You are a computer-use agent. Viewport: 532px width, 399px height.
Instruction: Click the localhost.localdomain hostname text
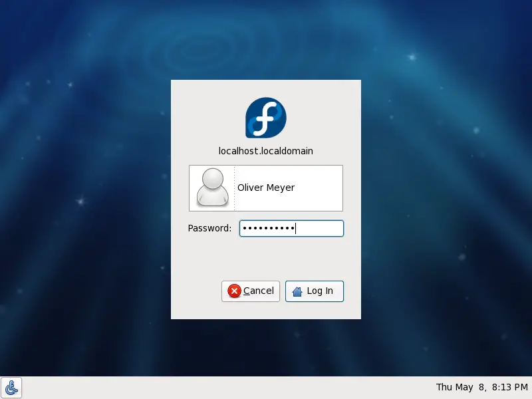pyautogui.click(x=265, y=151)
